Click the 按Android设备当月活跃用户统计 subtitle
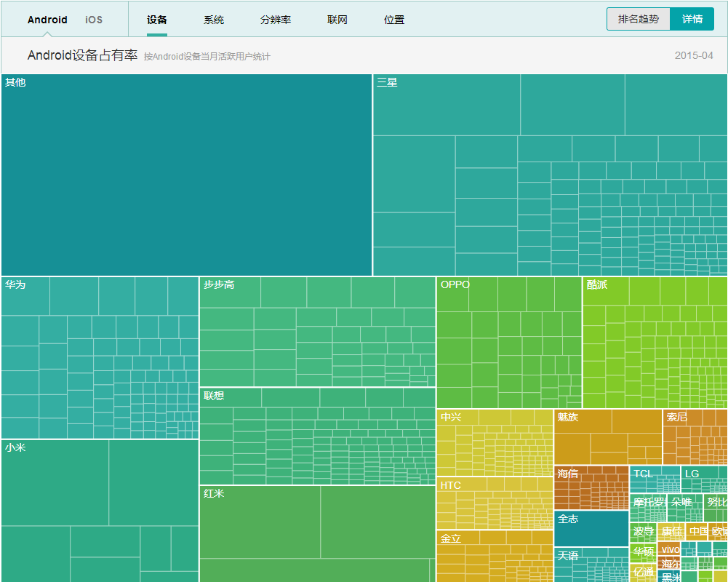The width and height of the screenshot is (728, 582). (x=207, y=57)
